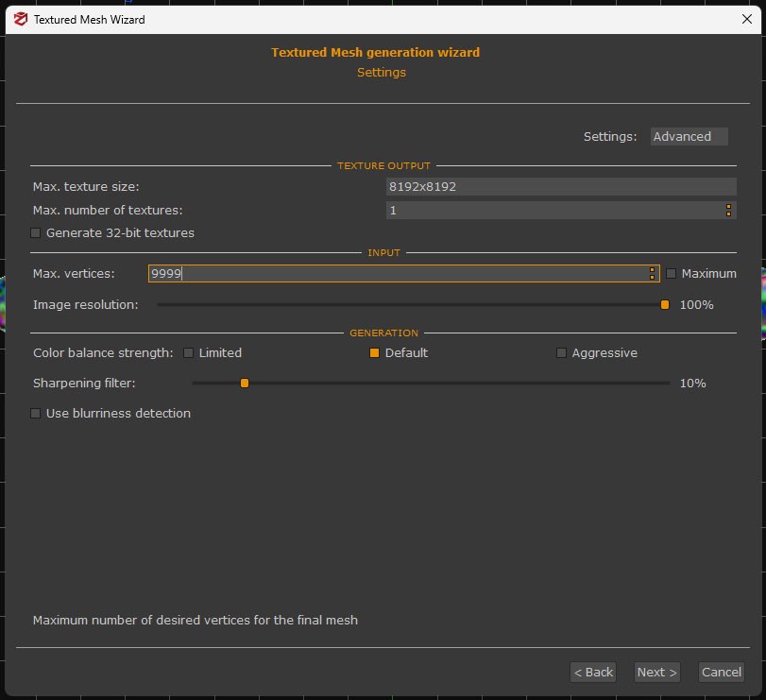Open the Settings preset dropdown showing Advanced
Viewport: 766px width, 700px height.
point(689,137)
